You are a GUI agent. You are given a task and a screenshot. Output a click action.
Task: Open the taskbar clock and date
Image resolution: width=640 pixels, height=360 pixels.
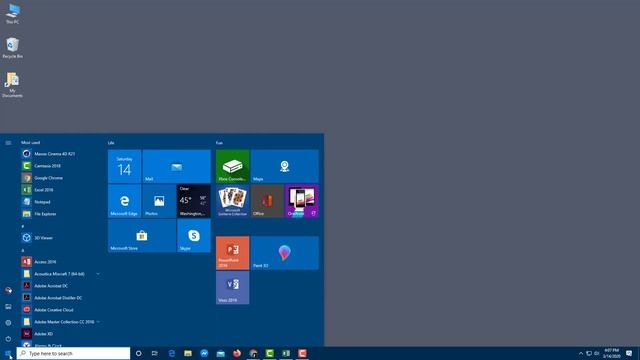pos(611,353)
